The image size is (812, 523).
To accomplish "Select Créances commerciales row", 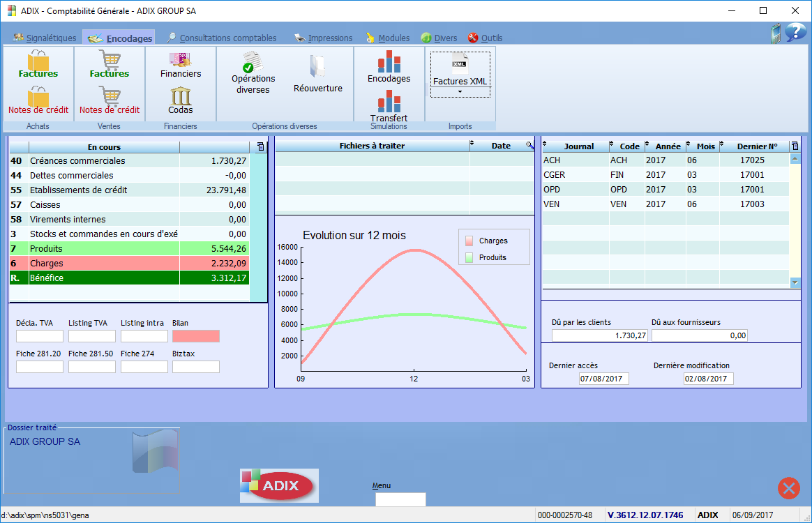I will (129, 161).
